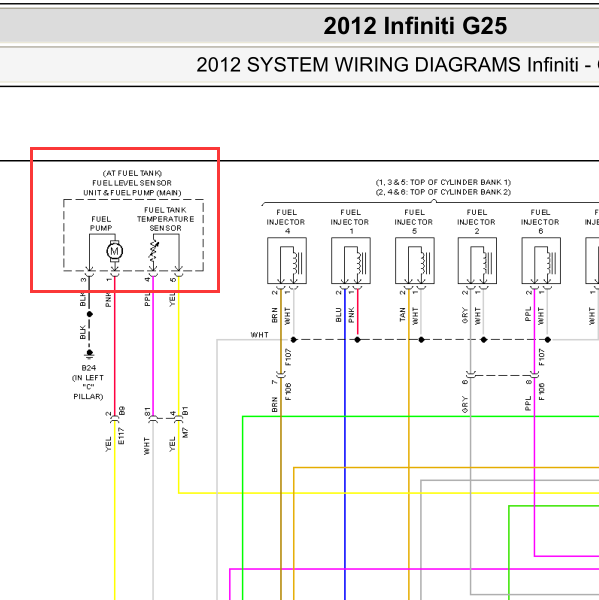Click the splice dot below Fuel Injector 4
The width and height of the screenshot is (599, 600).
click(x=294, y=339)
